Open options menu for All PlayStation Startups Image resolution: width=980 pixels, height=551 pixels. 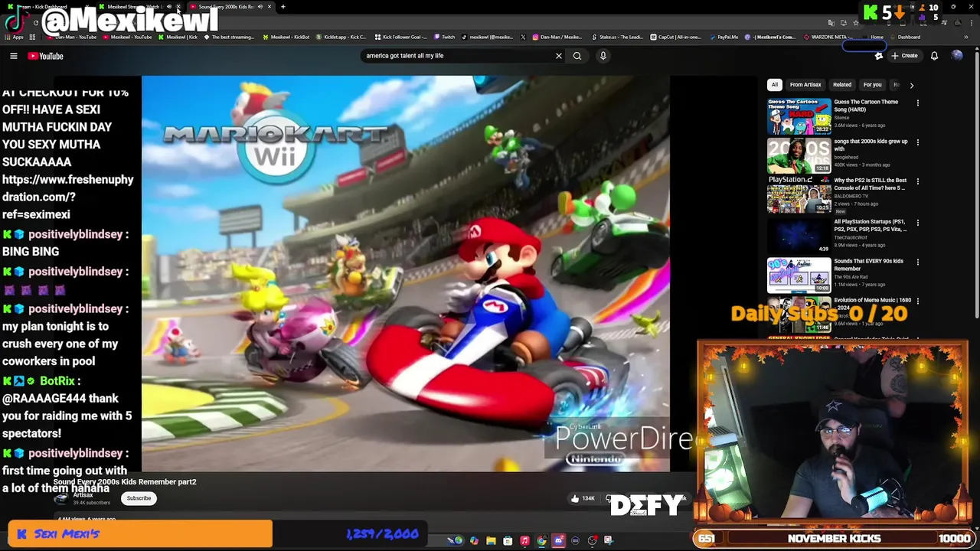917,223
